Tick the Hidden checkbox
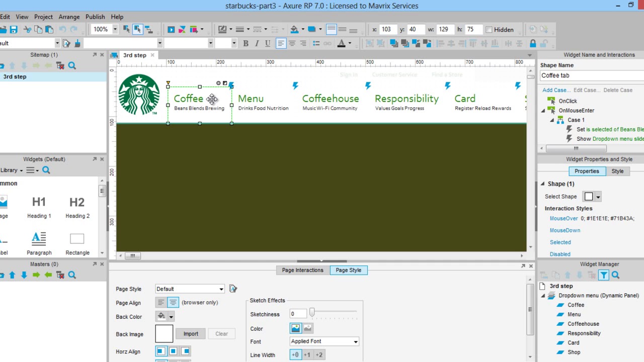Viewport: 644px width, 362px height. click(x=489, y=30)
